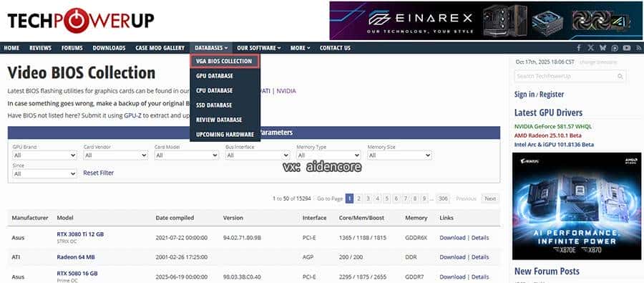Open Details for Radeon 64 MB
644x283 pixels.
click(480, 257)
